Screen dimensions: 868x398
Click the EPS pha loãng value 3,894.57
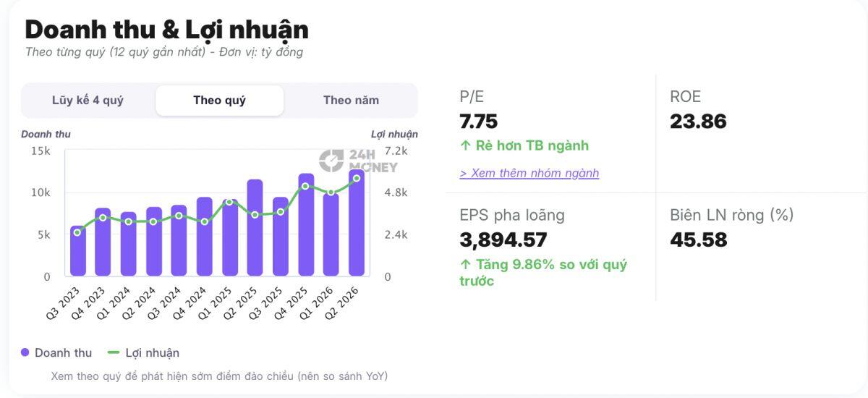click(503, 240)
